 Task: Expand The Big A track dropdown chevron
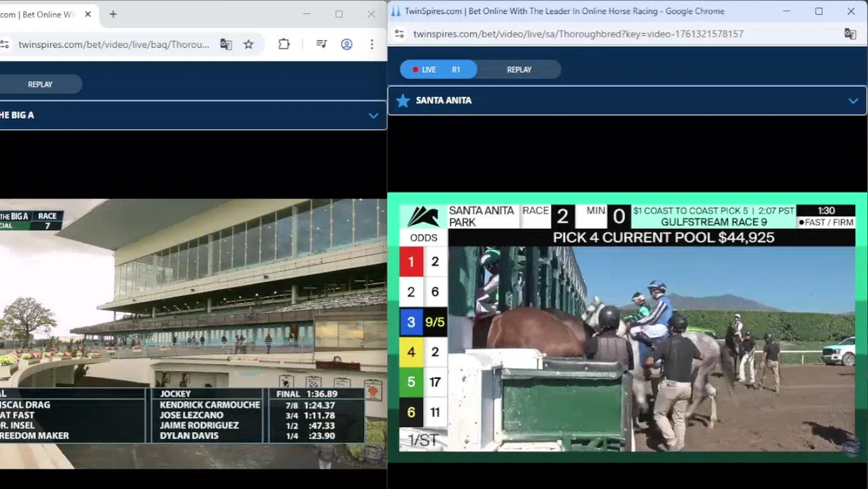(x=373, y=115)
